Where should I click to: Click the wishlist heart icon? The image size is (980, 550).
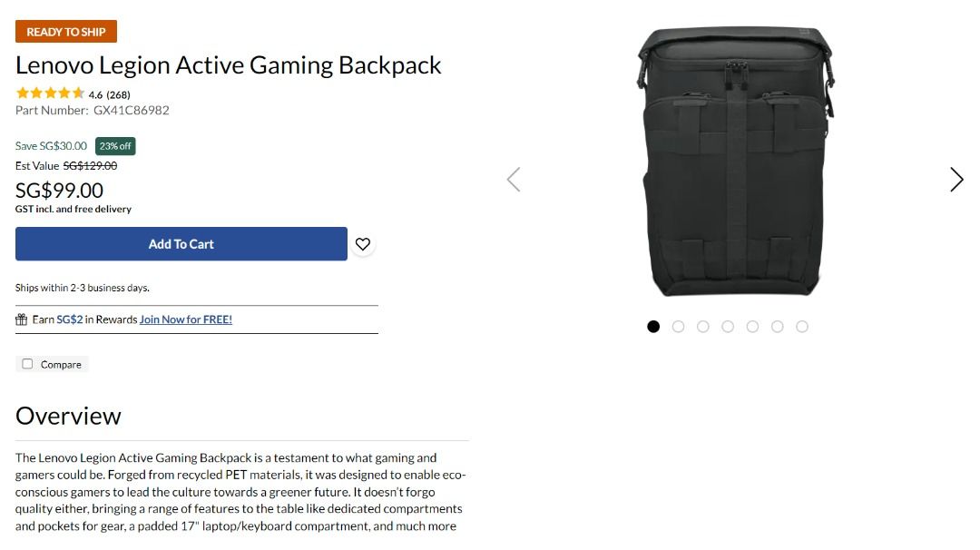363,243
